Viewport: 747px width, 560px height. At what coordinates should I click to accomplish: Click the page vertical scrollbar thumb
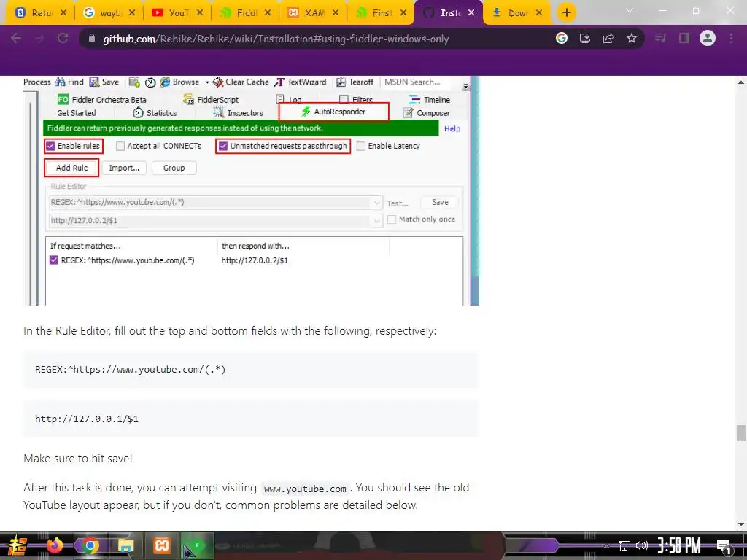741,433
